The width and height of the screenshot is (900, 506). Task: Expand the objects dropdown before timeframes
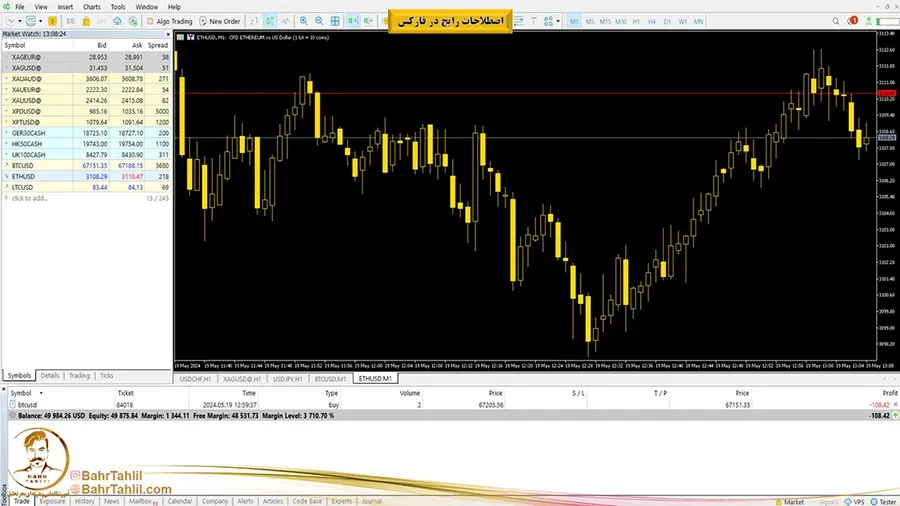(x=558, y=21)
